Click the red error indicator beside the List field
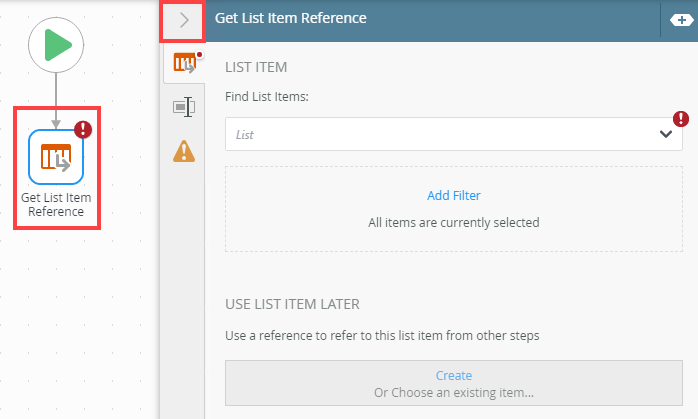The height and width of the screenshot is (419, 698). [681, 119]
